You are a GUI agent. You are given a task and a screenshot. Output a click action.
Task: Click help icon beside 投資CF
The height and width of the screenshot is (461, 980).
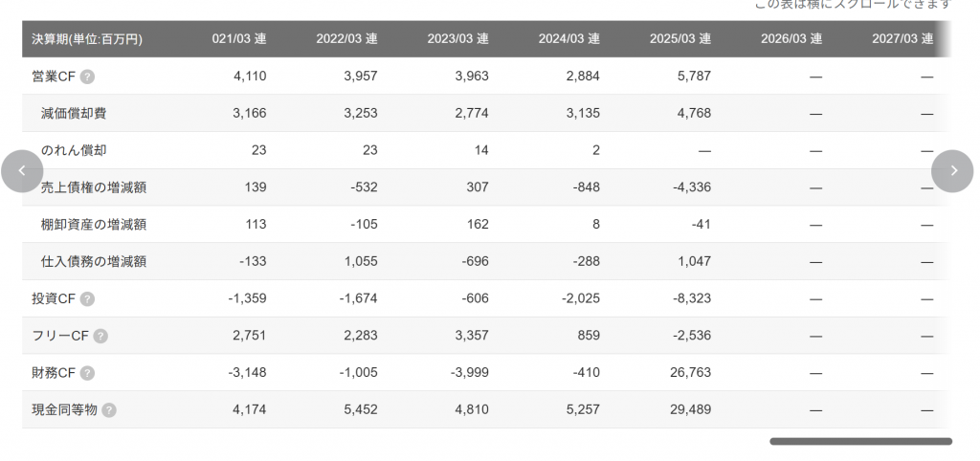click(x=87, y=298)
